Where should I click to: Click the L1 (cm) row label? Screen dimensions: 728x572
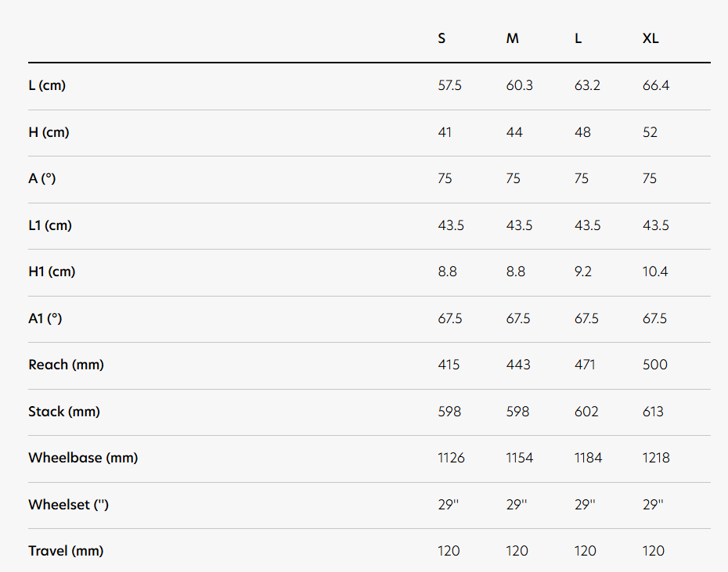[50, 225]
